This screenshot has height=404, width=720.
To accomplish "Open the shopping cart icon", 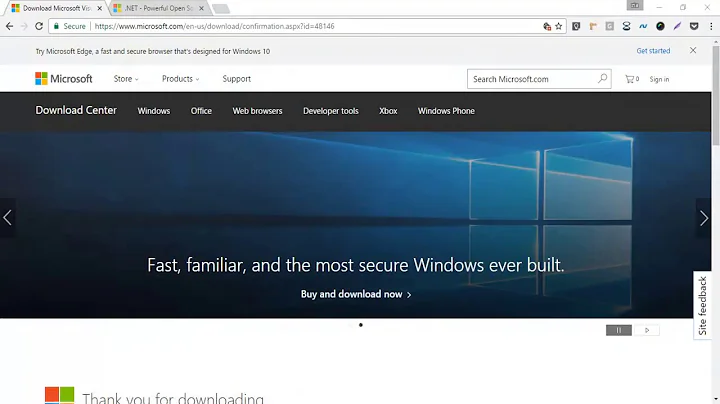I will (630, 79).
